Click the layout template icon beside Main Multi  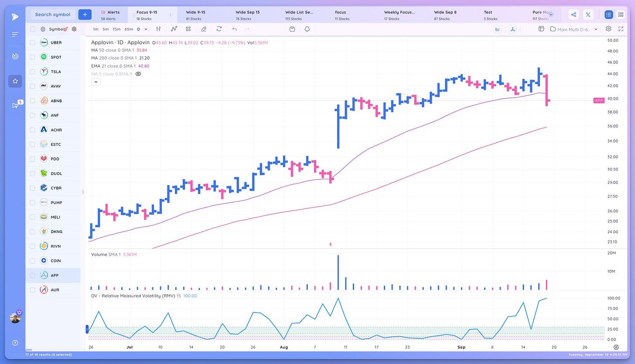(541, 29)
